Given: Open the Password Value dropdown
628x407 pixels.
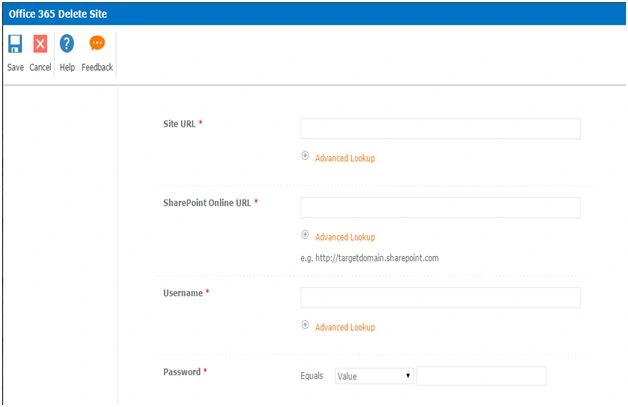Looking at the screenshot, I should pyautogui.click(x=374, y=376).
